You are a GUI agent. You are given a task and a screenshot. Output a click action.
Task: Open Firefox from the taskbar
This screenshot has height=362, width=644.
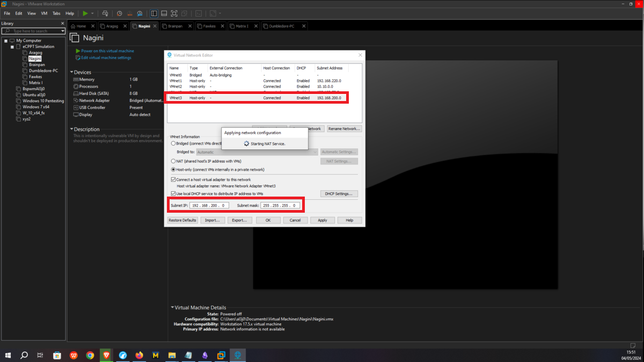[x=140, y=355]
